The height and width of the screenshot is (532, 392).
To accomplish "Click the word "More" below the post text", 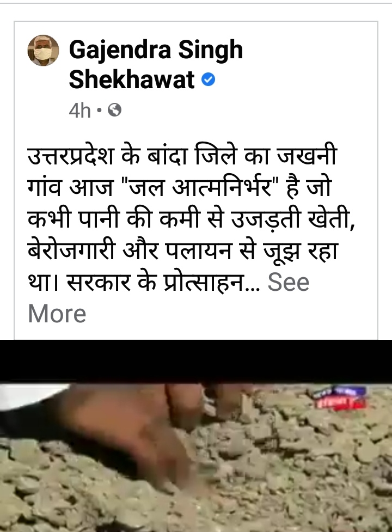I will (x=57, y=314).
